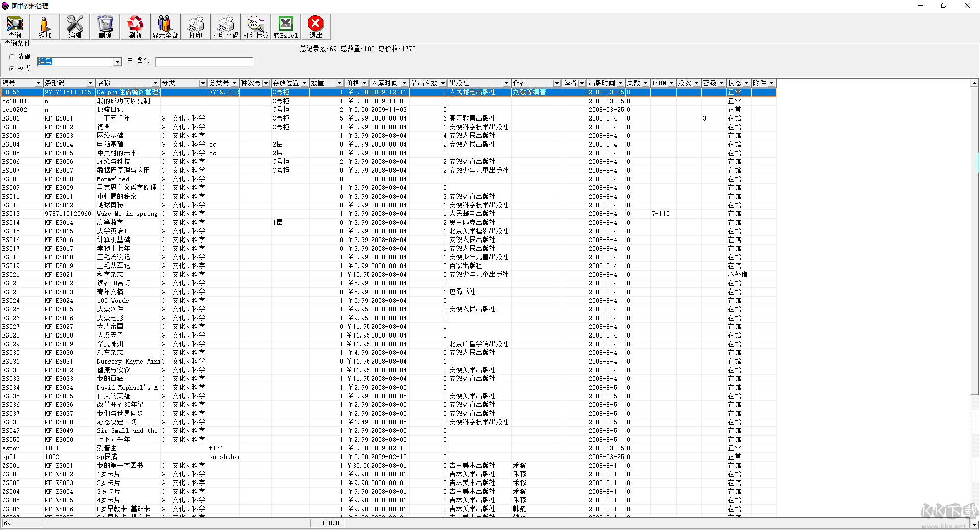The image size is (980, 530).
Task: Open the 作者 column filter dropdown
Action: click(557, 83)
